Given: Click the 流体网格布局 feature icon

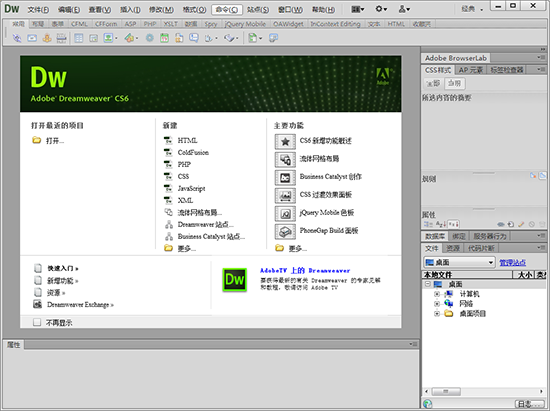Looking at the screenshot, I should [285, 160].
